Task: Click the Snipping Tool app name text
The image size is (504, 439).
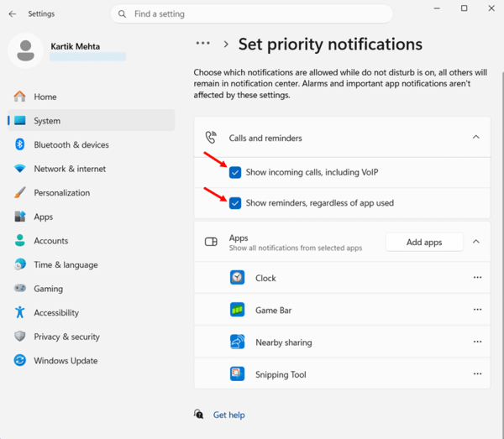Action: [281, 374]
